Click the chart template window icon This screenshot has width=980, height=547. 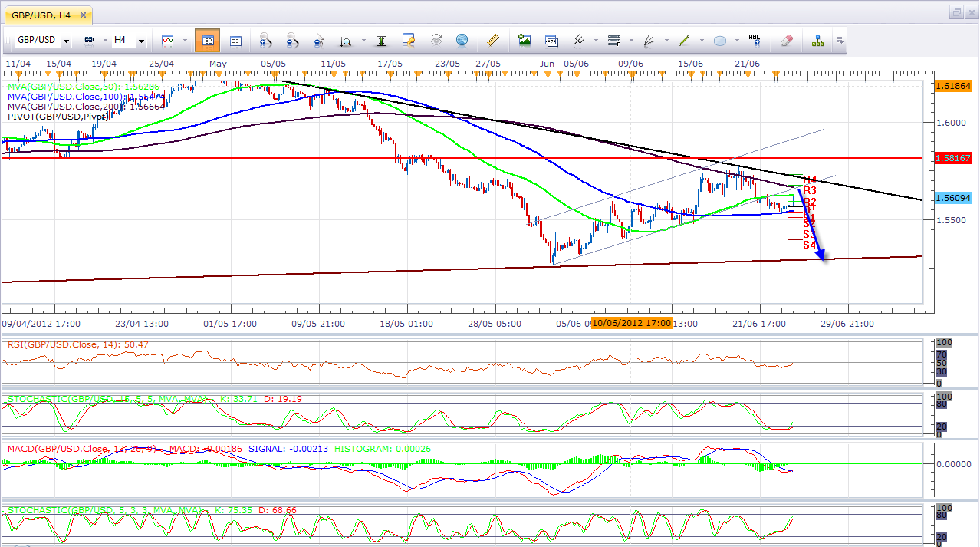[x=551, y=40]
